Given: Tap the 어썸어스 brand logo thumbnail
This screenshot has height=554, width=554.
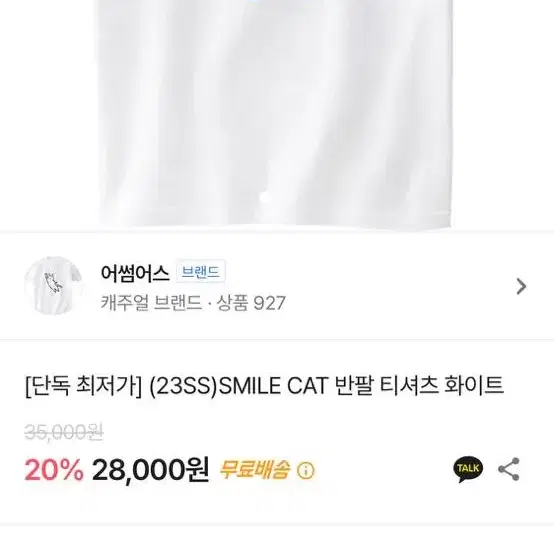Looking at the screenshot, I should point(53,285).
